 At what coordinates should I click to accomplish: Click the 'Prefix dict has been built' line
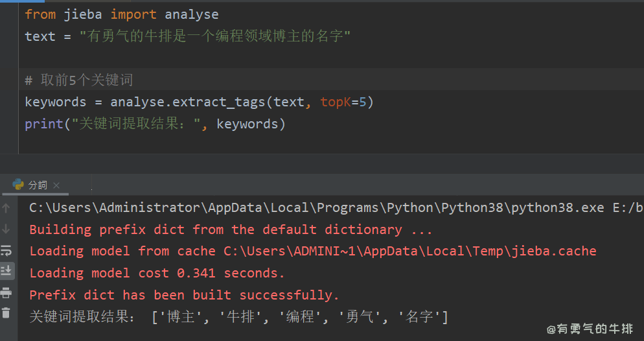coord(185,295)
